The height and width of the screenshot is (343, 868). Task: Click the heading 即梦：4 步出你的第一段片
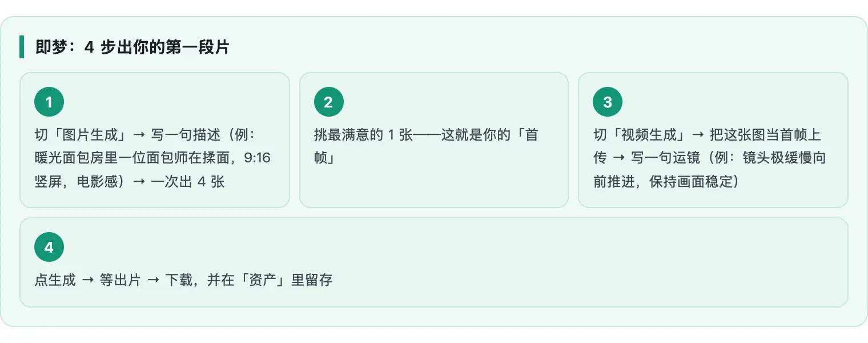tap(132, 47)
